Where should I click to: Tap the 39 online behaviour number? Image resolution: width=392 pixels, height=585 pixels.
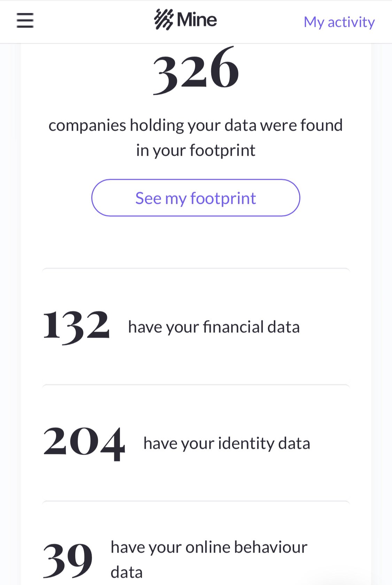coord(68,559)
